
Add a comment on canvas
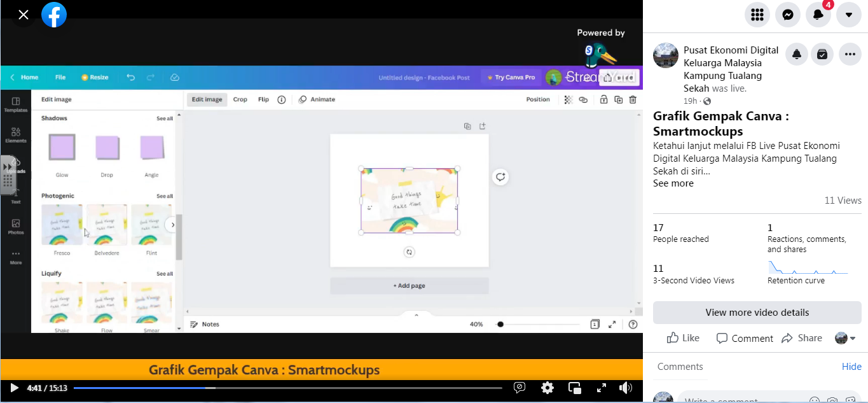click(x=500, y=177)
